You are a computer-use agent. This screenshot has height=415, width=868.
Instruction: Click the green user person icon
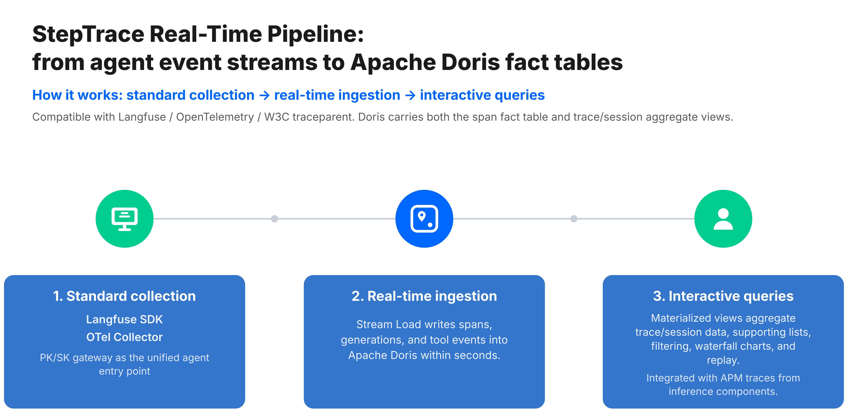click(723, 219)
